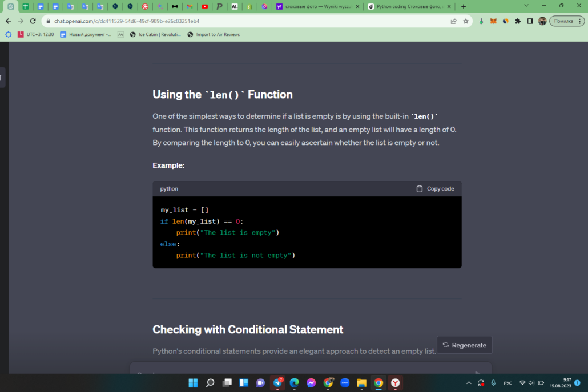Click the Copy code button
588x392 pixels.
(x=435, y=188)
